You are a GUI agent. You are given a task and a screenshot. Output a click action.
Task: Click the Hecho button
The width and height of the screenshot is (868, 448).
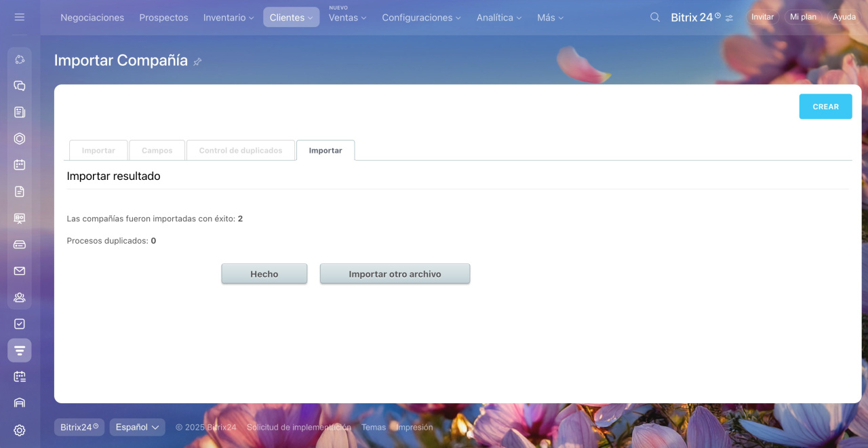click(264, 274)
